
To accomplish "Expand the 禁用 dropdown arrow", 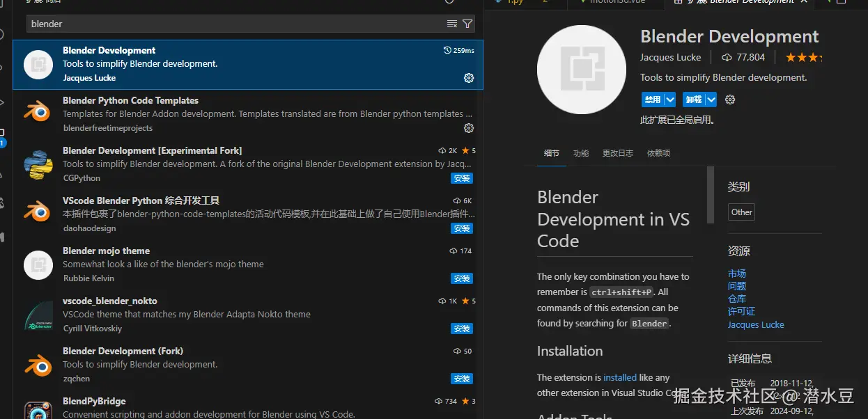I will pos(669,100).
